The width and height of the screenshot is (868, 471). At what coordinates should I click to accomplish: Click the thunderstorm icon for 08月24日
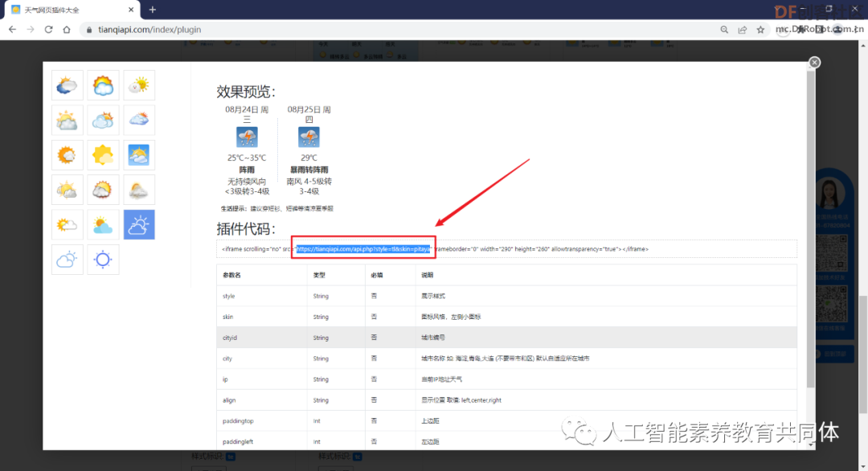[247, 137]
